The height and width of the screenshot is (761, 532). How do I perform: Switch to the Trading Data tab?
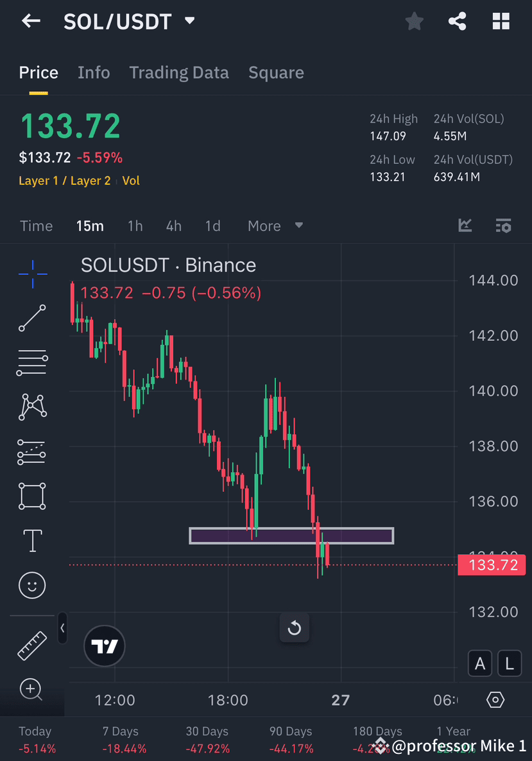(x=179, y=73)
